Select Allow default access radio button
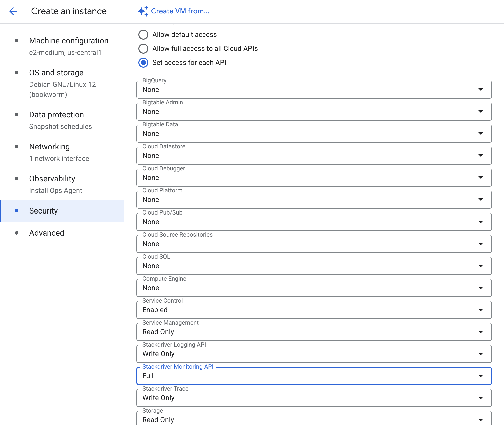The image size is (504, 425). click(143, 35)
